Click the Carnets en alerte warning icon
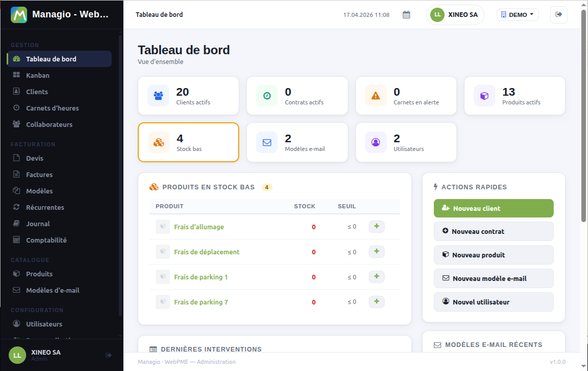 (376, 96)
